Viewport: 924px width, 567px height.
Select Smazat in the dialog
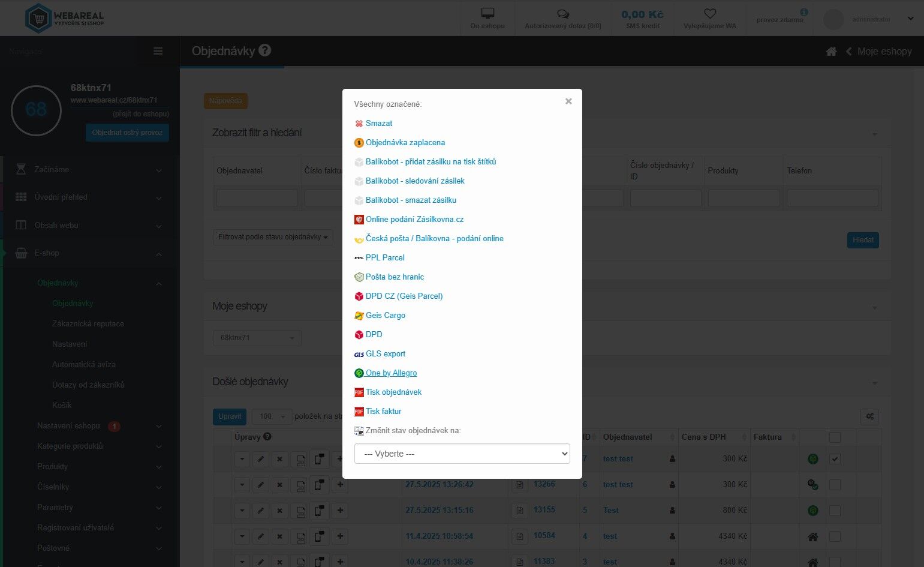click(x=379, y=123)
